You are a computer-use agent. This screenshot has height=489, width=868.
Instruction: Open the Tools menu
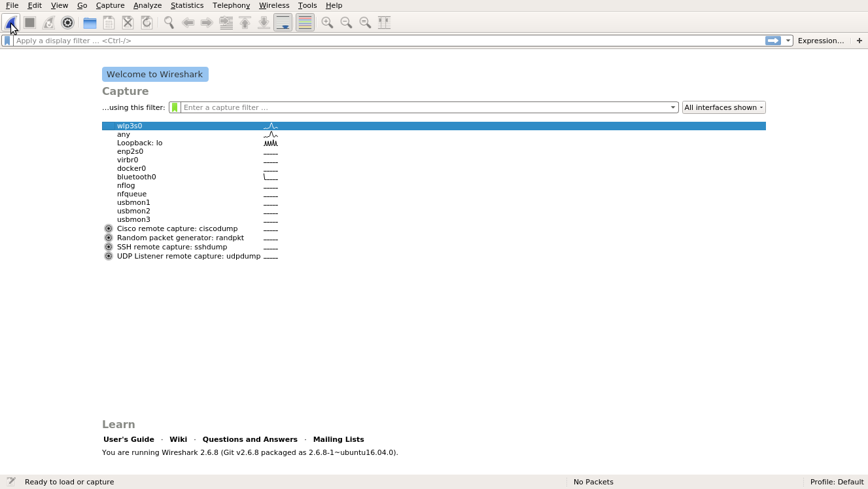coord(307,5)
